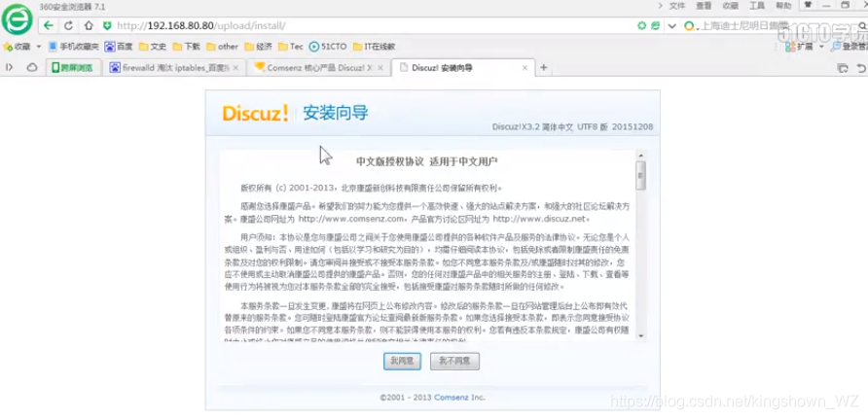Close the firewalld iptables tab
This screenshot has width=868, height=419.
[235, 68]
